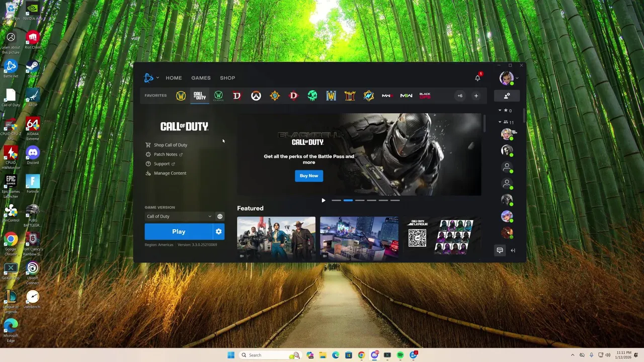
Task: Open Epic Games Launcher desktop shortcut
Action: tap(11, 186)
